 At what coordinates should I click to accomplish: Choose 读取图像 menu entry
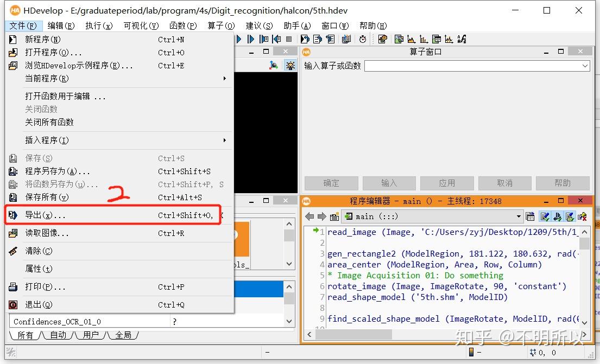click(119, 233)
